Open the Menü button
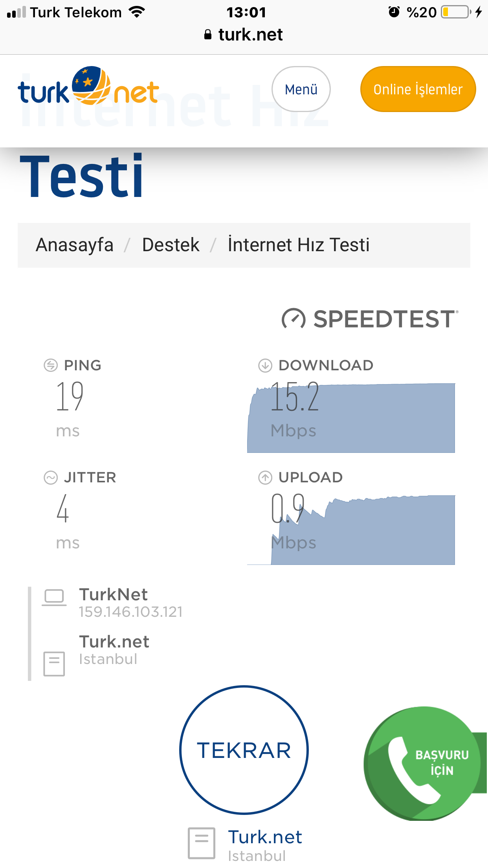The height and width of the screenshot is (868, 488). [x=301, y=89]
